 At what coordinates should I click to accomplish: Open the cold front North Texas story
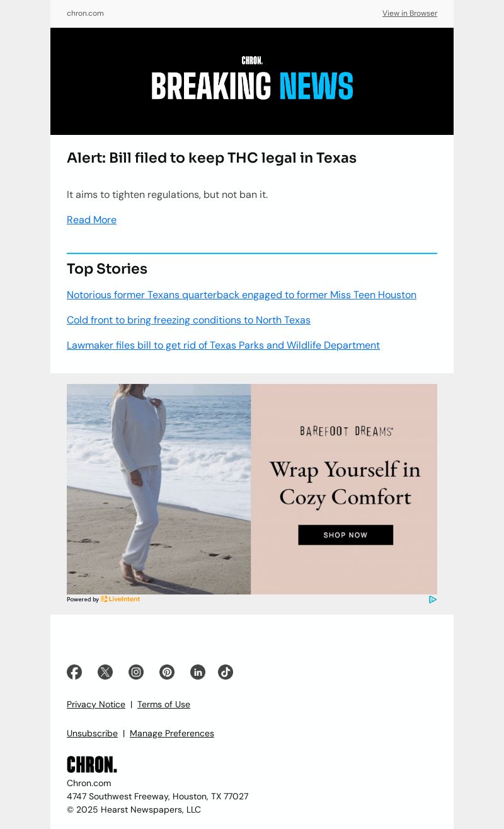[188, 320]
